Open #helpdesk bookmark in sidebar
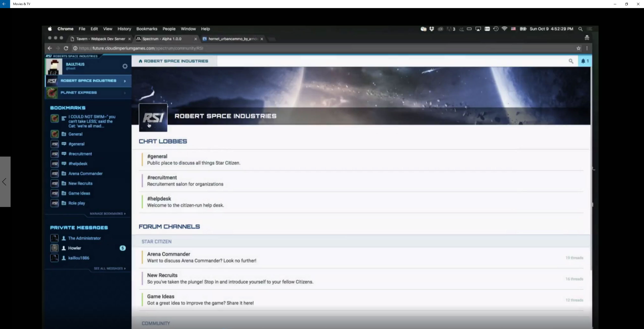The width and height of the screenshot is (644, 329). point(78,164)
